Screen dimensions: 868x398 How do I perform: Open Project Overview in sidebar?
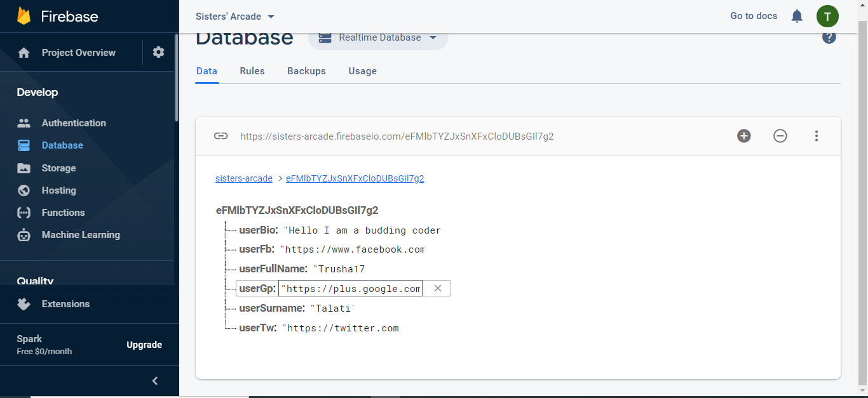coord(79,53)
